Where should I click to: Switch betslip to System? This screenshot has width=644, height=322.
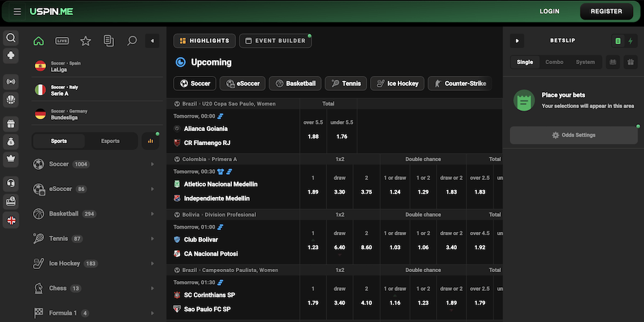pos(585,62)
